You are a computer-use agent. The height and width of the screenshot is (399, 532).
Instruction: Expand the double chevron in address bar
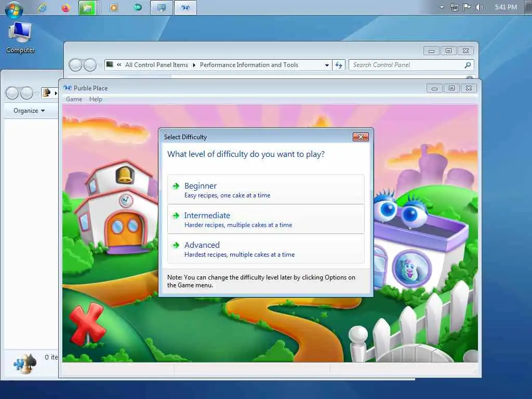(x=119, y=65)
